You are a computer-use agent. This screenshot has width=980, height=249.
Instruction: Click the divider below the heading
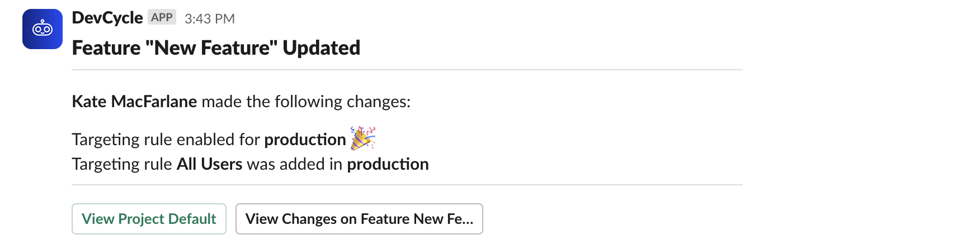(x=407, y=70)
